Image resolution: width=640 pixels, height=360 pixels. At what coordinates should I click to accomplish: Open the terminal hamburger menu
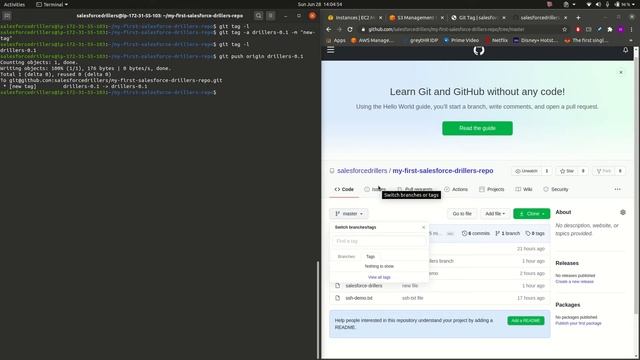click(271, 16)
